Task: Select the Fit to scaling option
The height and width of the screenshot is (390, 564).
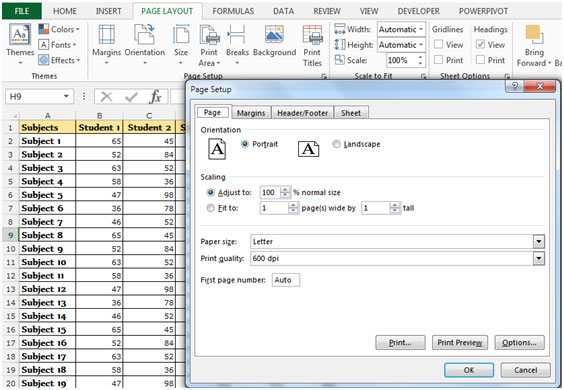Action: coord(210,208)
